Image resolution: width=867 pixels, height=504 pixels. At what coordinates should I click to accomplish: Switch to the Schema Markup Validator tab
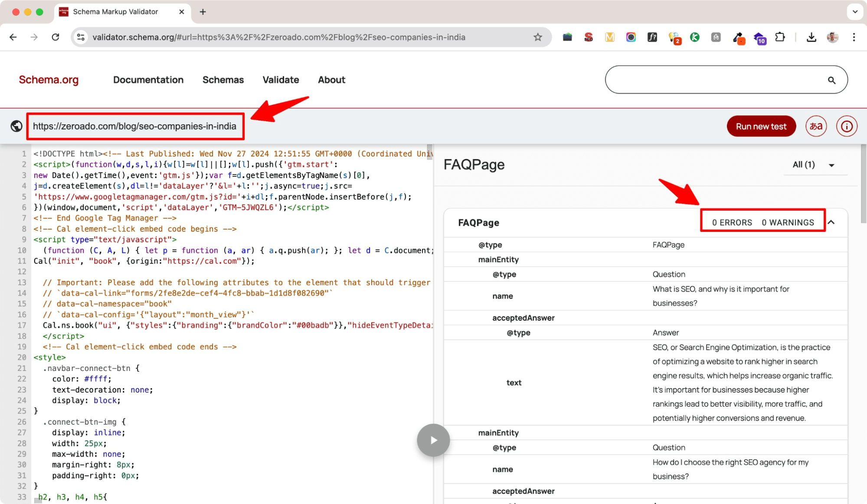tap(115, 12)
